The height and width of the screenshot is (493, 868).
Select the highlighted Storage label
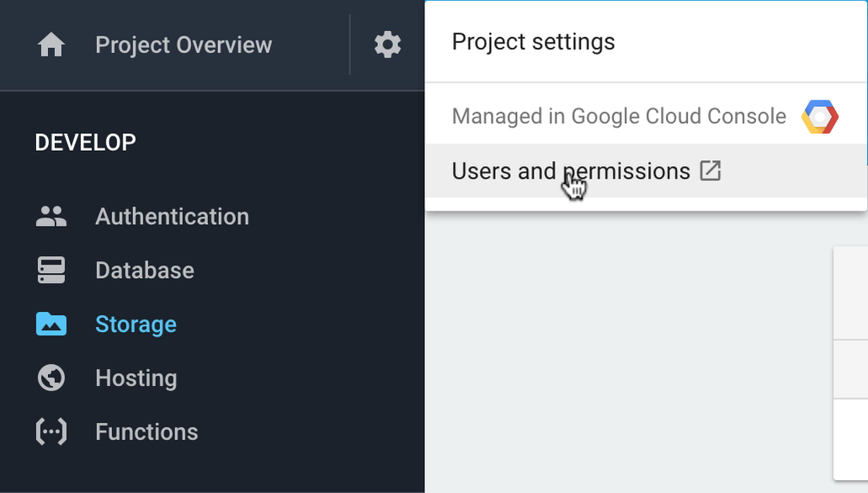point(136,324)
